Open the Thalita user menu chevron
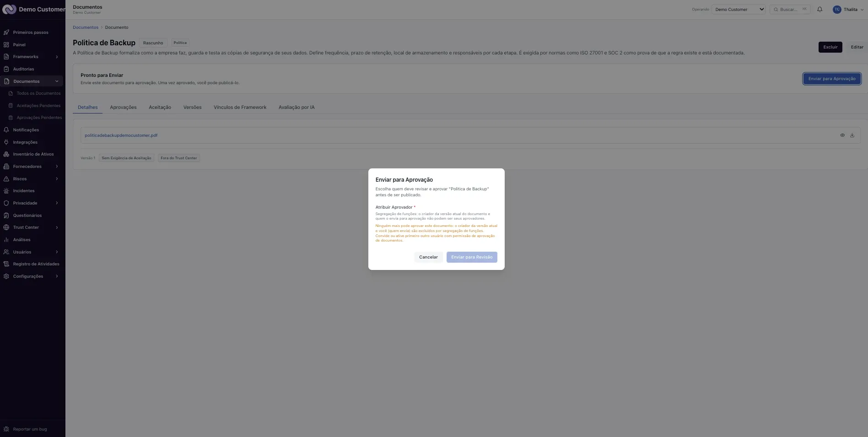Screen dimensions: 868x437 [x=862, y=10]
